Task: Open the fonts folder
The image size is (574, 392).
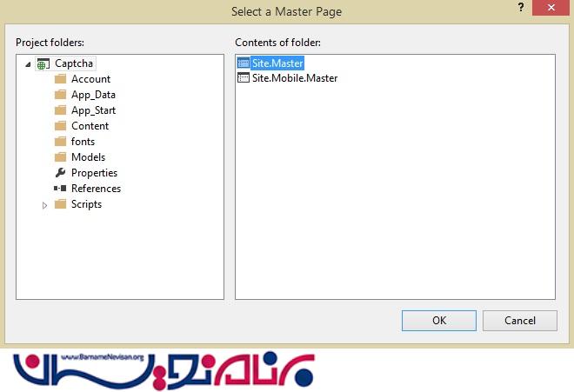Action: [x=83, y=142]
